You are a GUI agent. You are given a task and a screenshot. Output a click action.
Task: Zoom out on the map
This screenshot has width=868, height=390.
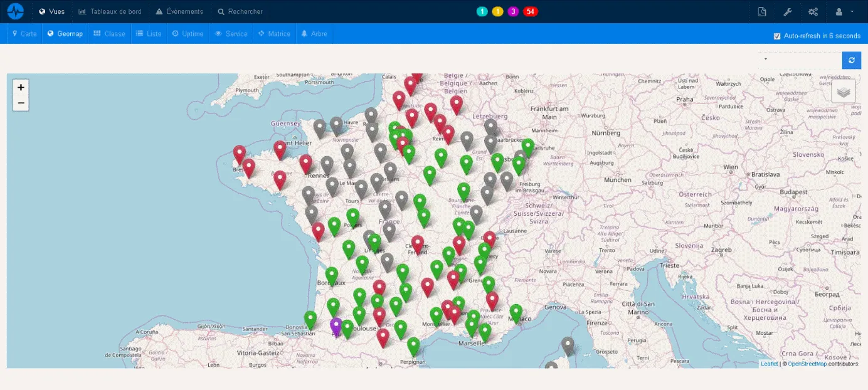pyautogui.click(x=21, y=103)
